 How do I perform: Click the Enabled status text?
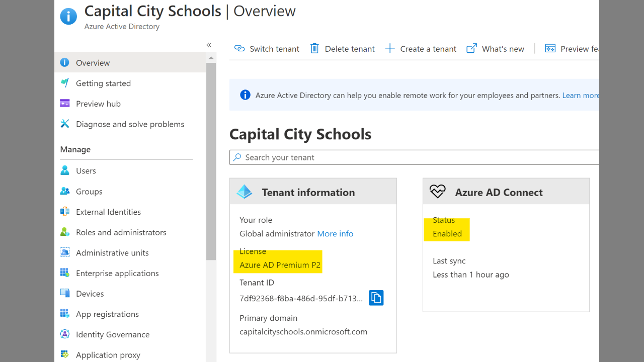click(447, 233)
